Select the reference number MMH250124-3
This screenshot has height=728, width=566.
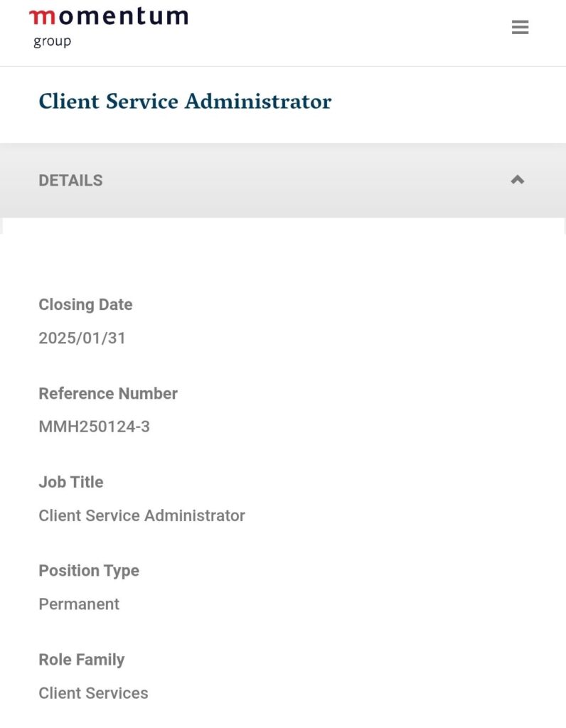(94, 427)
